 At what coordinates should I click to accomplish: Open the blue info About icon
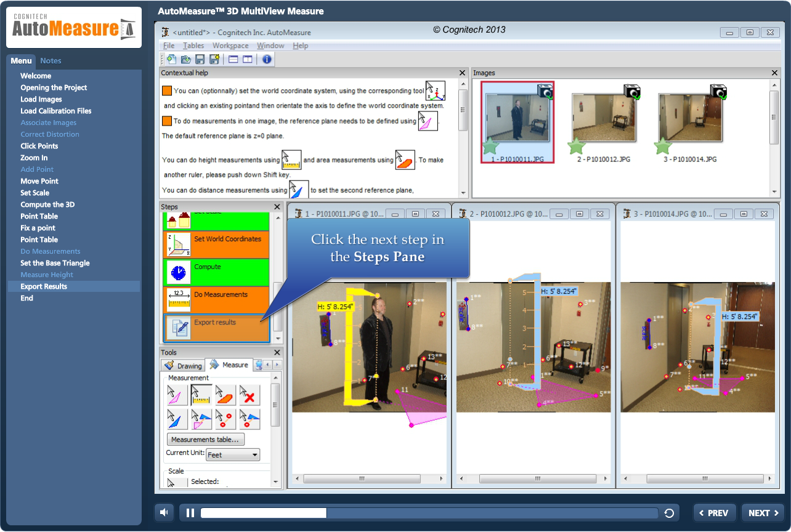point(267,59)
